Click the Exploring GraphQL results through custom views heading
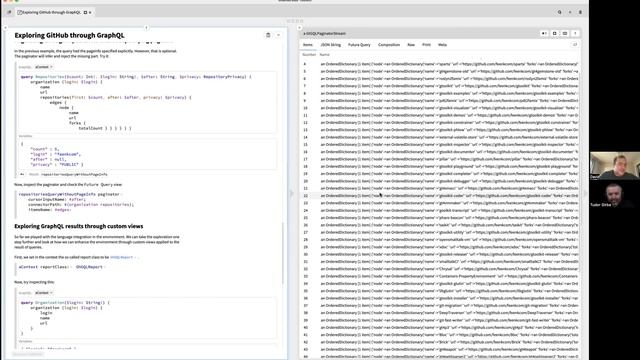Image resolution: width=640 pixels, height=360 pixels. click(x=79, y=226)
